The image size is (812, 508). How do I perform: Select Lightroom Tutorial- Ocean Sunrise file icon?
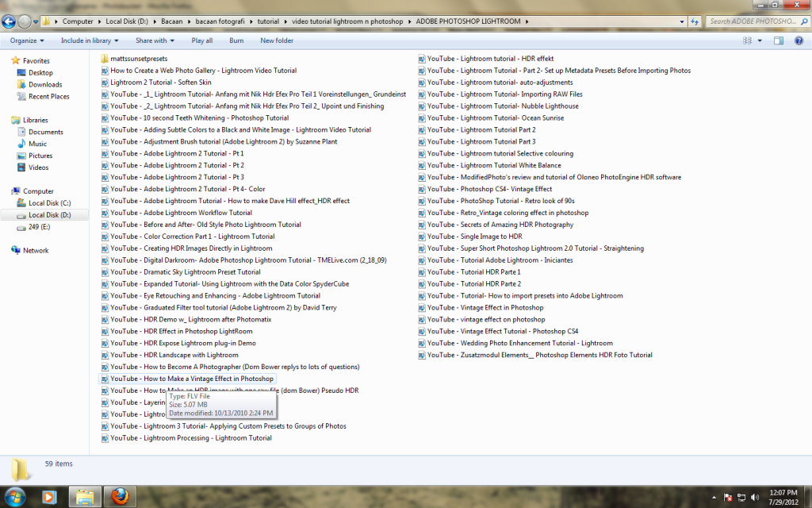pyautogui.click(x=422, y=118)
